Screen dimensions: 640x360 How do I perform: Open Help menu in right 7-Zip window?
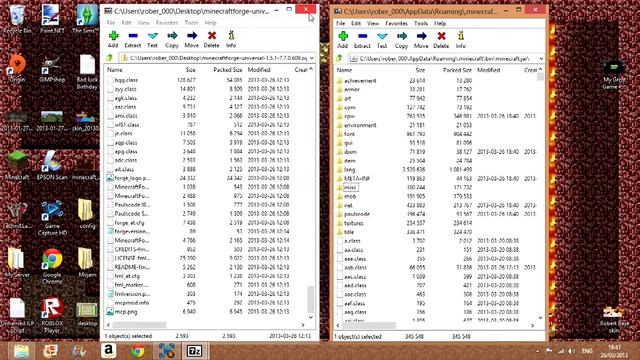pyautogui.click(x=440, y=24)
